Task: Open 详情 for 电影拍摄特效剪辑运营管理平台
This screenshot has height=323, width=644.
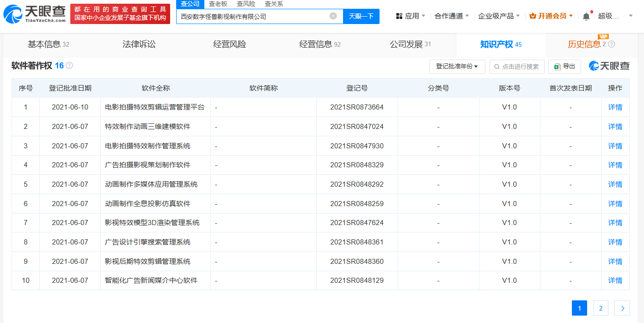Action: [x=615, y=107]
